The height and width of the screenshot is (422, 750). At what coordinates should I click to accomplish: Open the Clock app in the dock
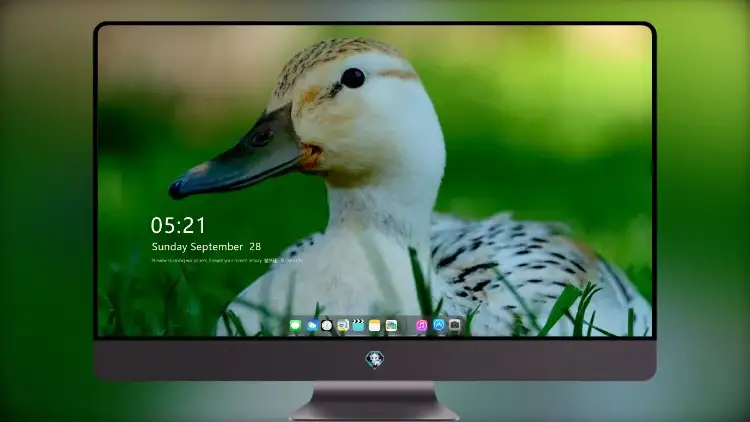click(x=327, y=326)
